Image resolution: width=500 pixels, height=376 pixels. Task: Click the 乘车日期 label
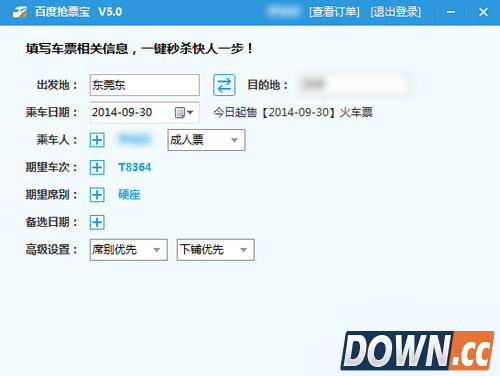pyautogui.click(x=51, y=113)
